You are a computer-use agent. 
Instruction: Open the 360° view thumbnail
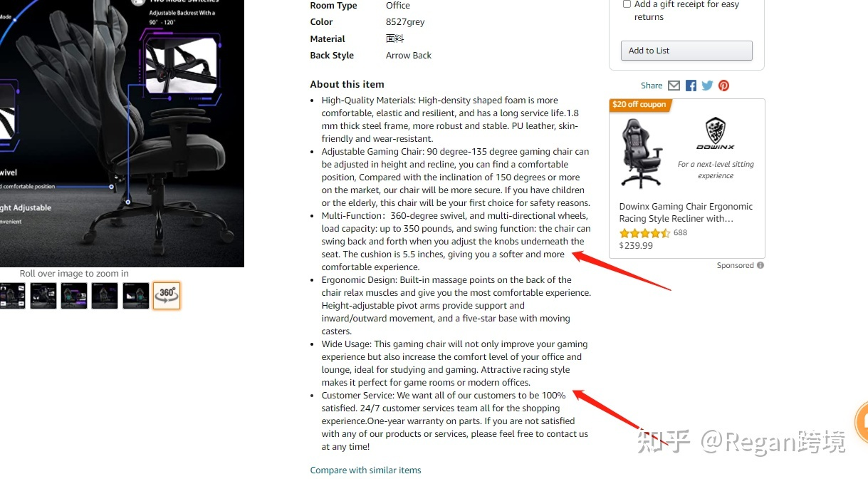[167, 296]
